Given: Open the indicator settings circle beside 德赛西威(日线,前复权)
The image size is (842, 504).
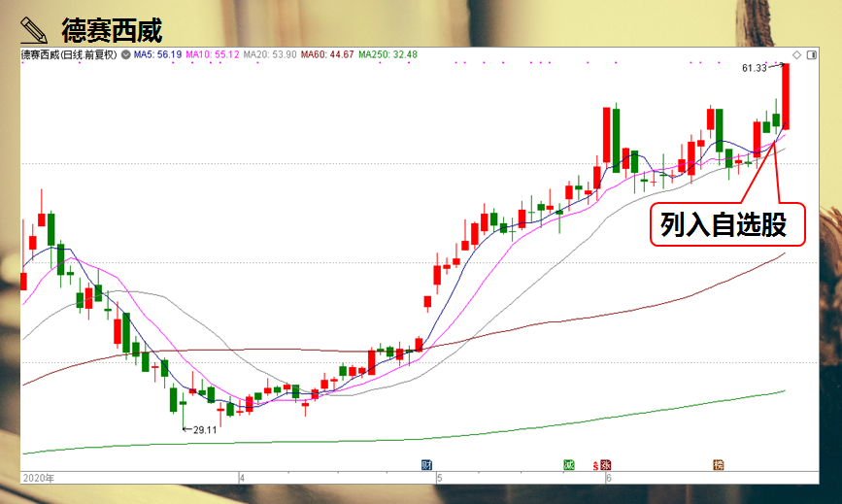Looking at the screenshot, I should 125,54.
